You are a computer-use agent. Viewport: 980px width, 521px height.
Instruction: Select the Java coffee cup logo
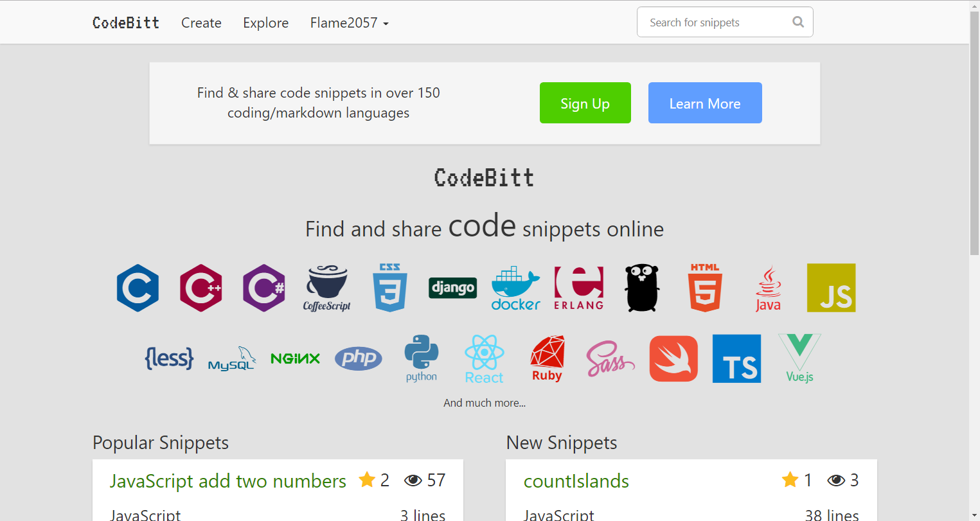click(x=768, y=288)
